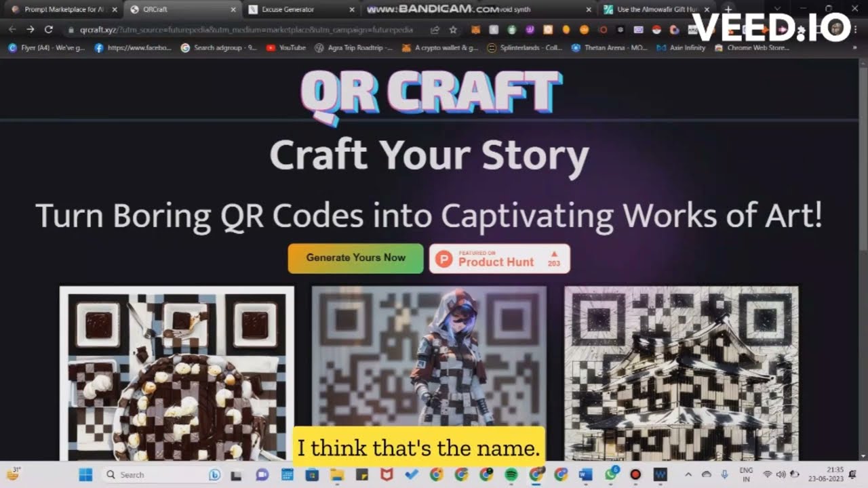
Task: Close the QRCraft browser tab
Action: click(x=233, y=9)
